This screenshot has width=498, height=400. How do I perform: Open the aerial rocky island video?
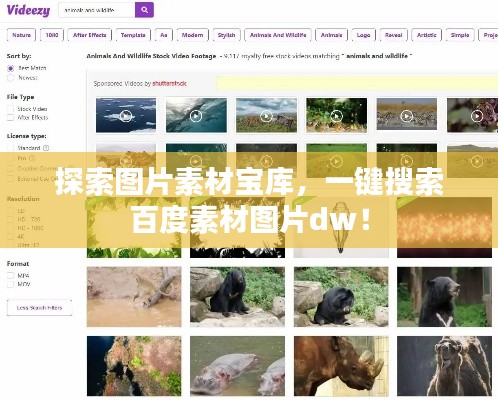[x=134, y=366]
